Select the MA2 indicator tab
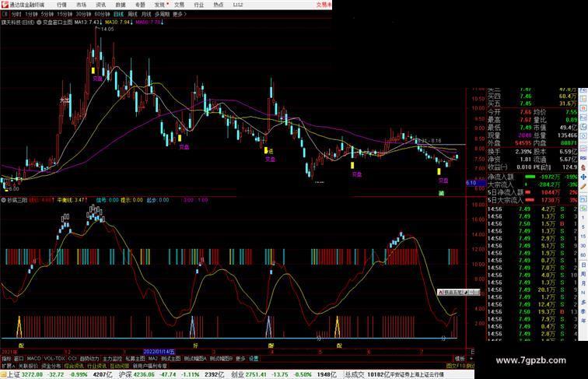Viewport: 588px width, 379px height. pyautogui.click(x=153, y=359)
